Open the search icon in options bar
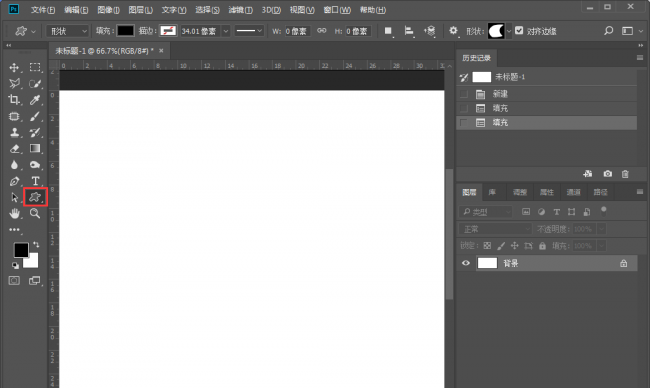Image resolution: width=650 pixels, height=388 pixels. [608, 31]
